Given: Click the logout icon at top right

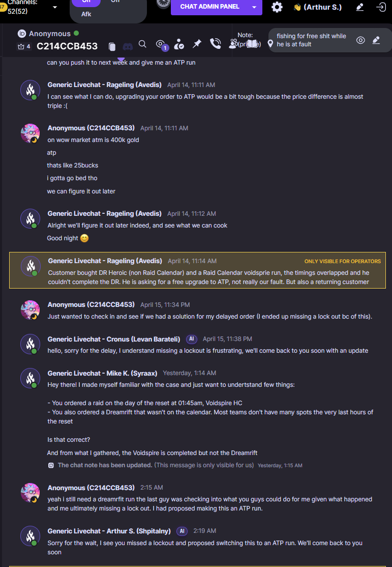Looking at the screenshot, I should coord(381,7).
